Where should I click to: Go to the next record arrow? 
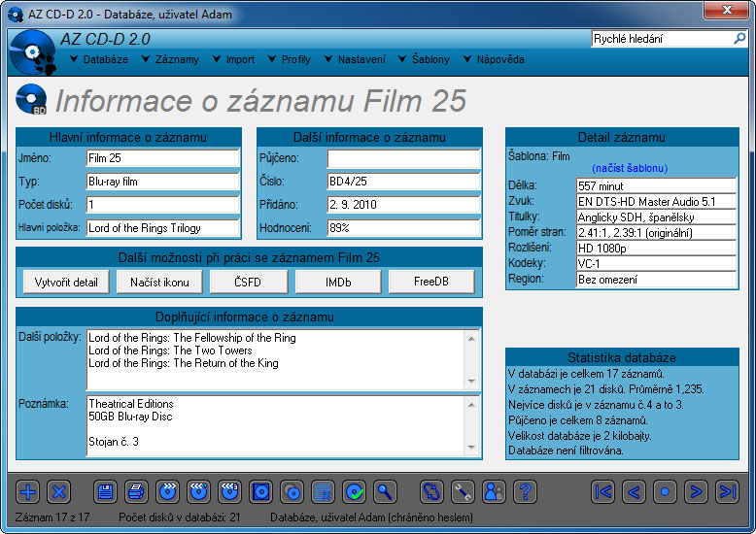tap(696, 491)
